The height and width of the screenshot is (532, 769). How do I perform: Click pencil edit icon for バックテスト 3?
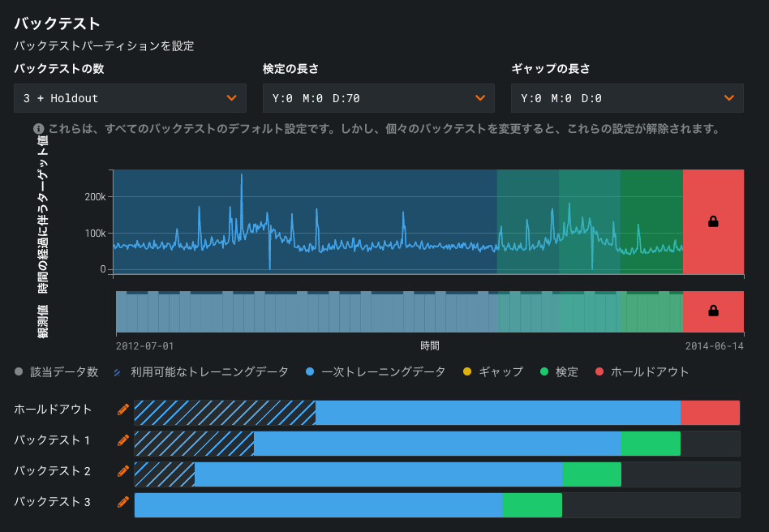(x=123, y=502)
